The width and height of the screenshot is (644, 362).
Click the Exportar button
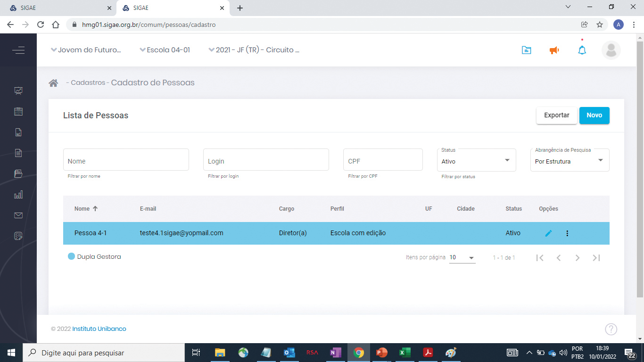tap(557, 115)
